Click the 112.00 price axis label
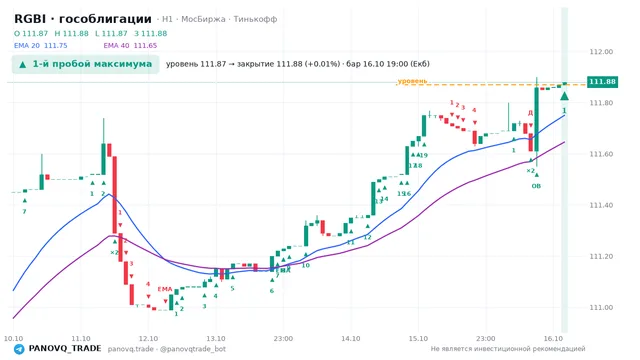This screenshot has height=360, width=640. pos(601,52)
